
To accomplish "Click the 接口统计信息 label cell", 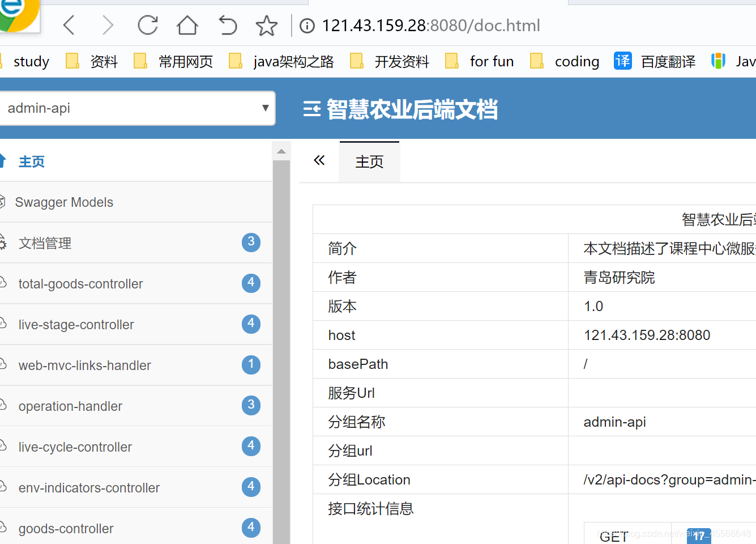I will point(441,519).
